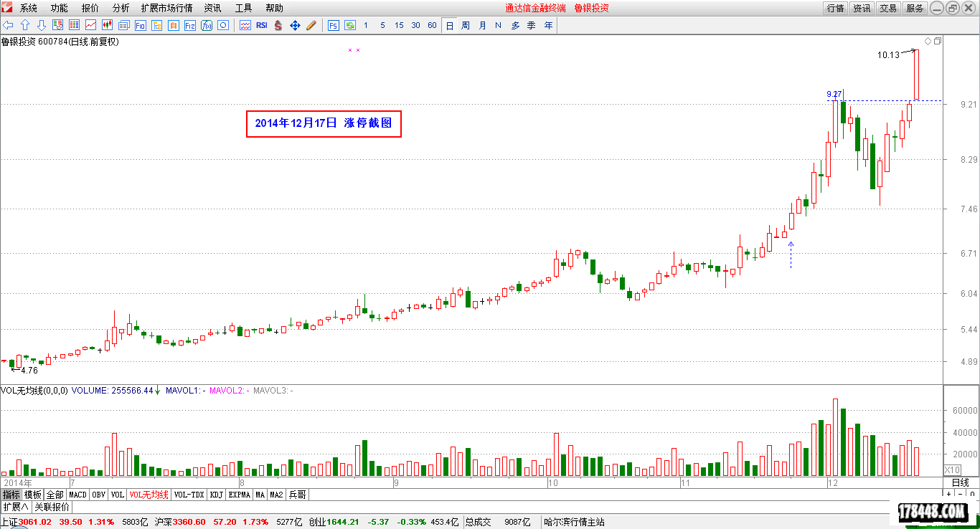
Task: Select the VOL无均线 indicator tab
Action: click(x=149, y=495)
